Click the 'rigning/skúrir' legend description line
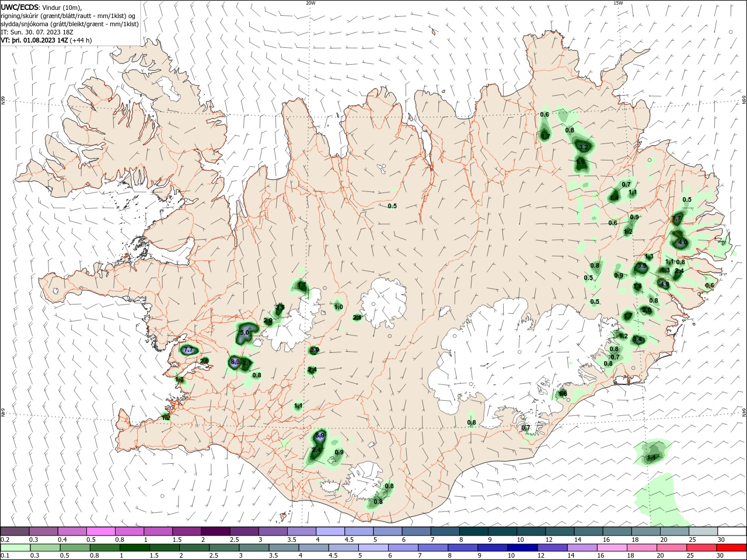 click(x=68, y=16)
